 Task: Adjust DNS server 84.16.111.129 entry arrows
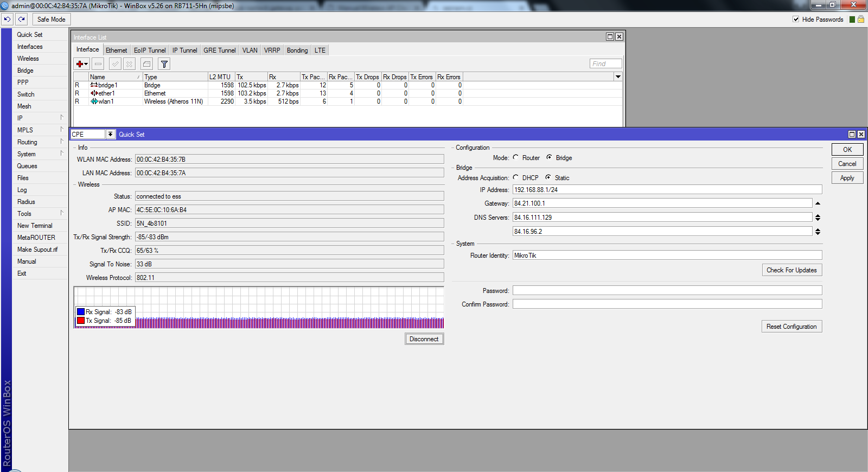click(x=818, y=218)
